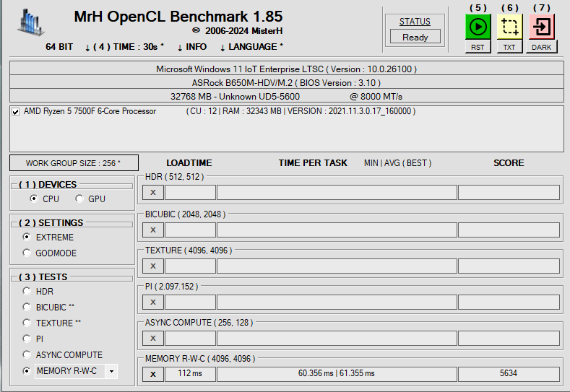The width and height of the screenshot is (570, 392).
Task: Click the 112 ms loadtime value
Action: (x=190, y=374)
